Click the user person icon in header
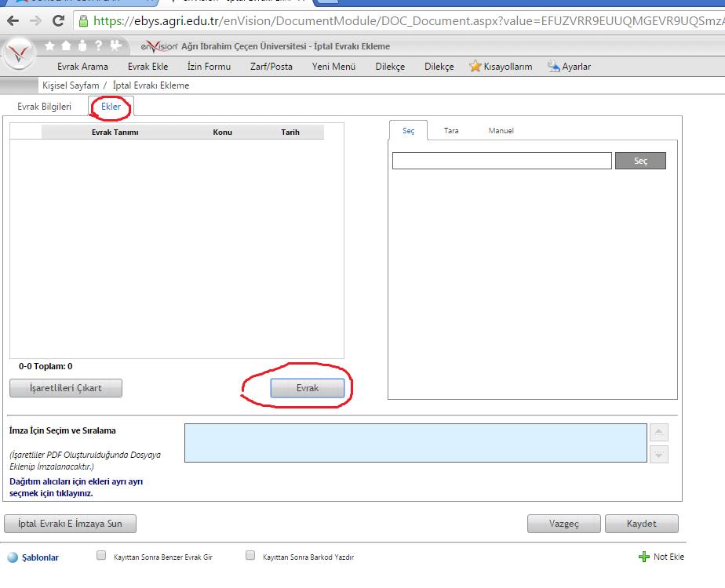 pyautogui.click(x=82, y=46)
